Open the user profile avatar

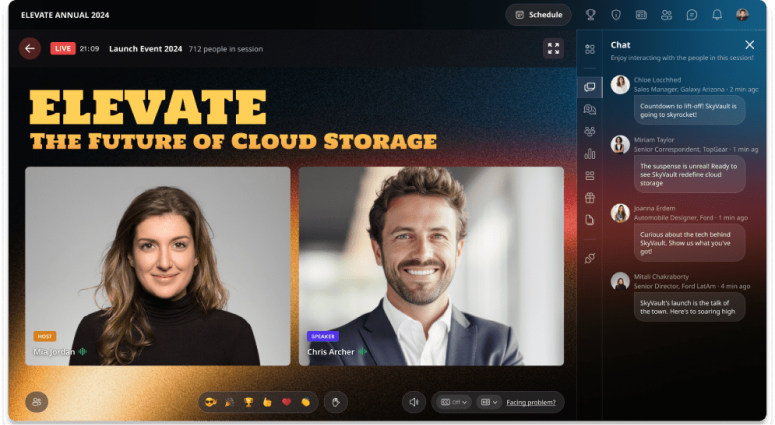pos(743,15)
